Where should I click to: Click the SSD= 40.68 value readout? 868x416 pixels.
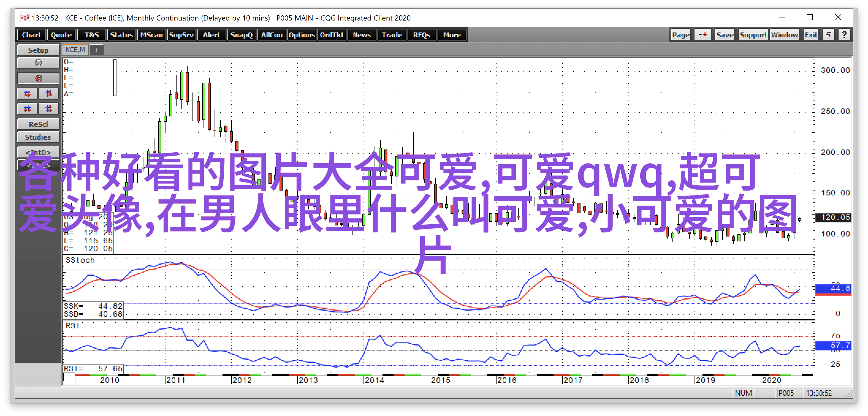[93, 314]
